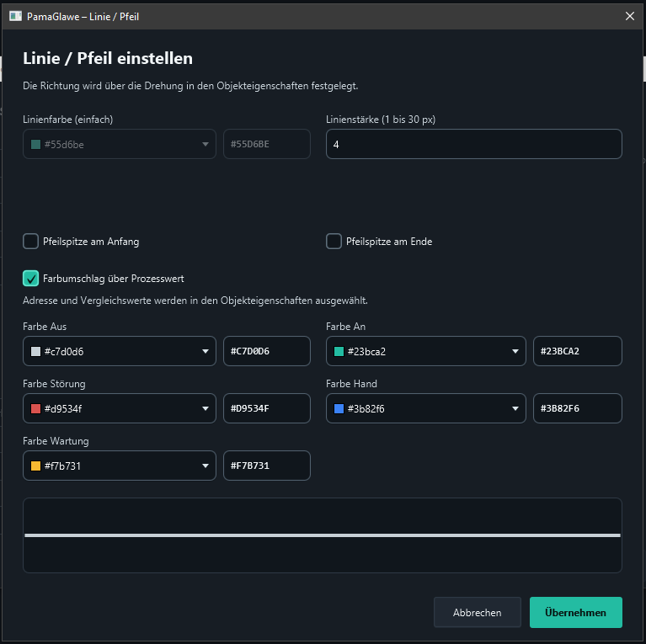Enable Pfeilspitze am Ende checkbox
646x644 pixels.
(334, 242)
